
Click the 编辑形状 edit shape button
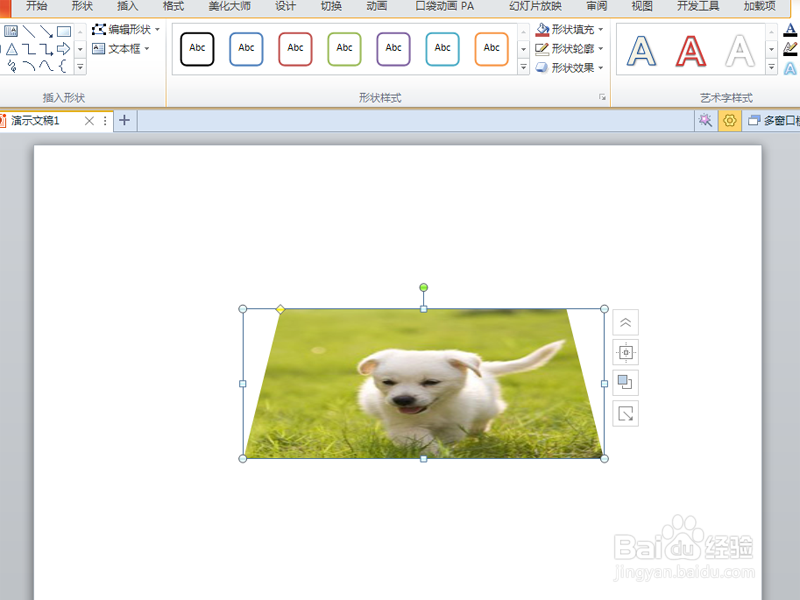[x=126, y=30]
